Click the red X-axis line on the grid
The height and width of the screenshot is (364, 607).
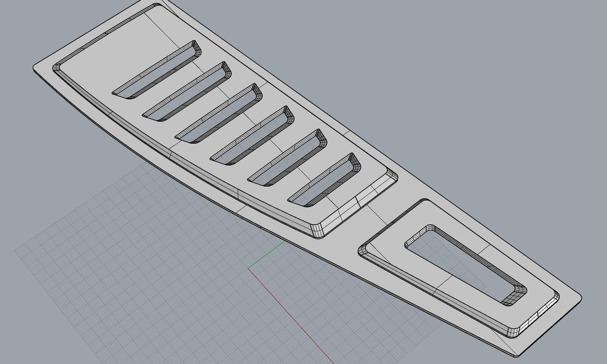click(291, 316)
